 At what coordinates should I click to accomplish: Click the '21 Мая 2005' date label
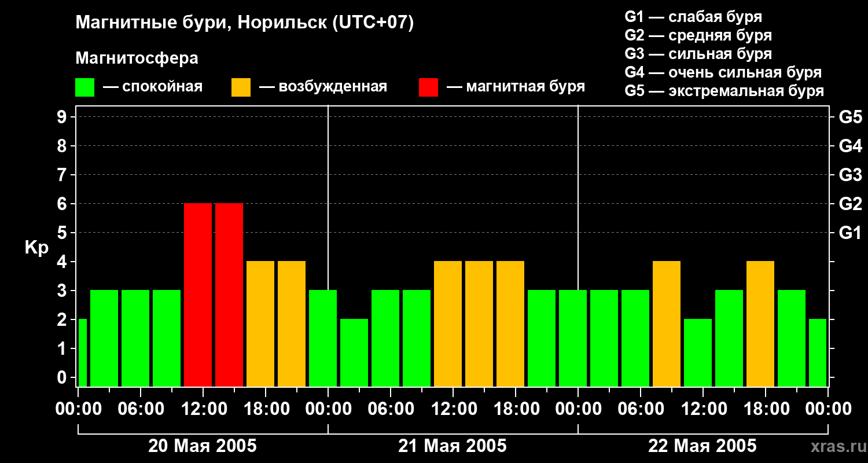click(453, 446)
